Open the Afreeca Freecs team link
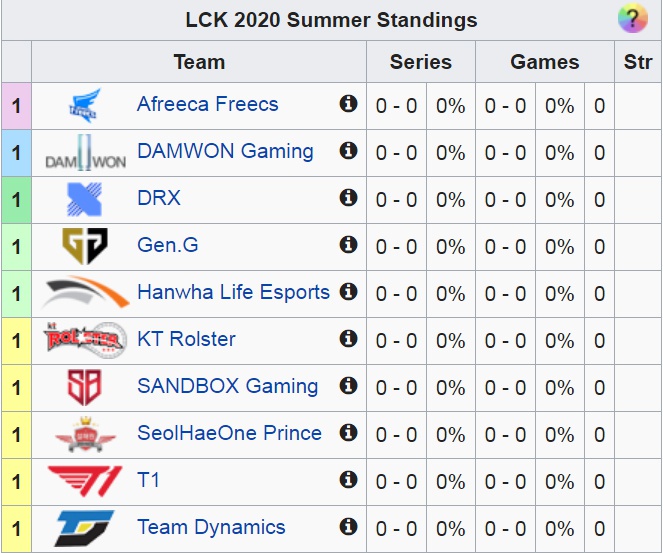Viewport: 663px width, 553px height. pyautogui.click(x=208, y=104)
